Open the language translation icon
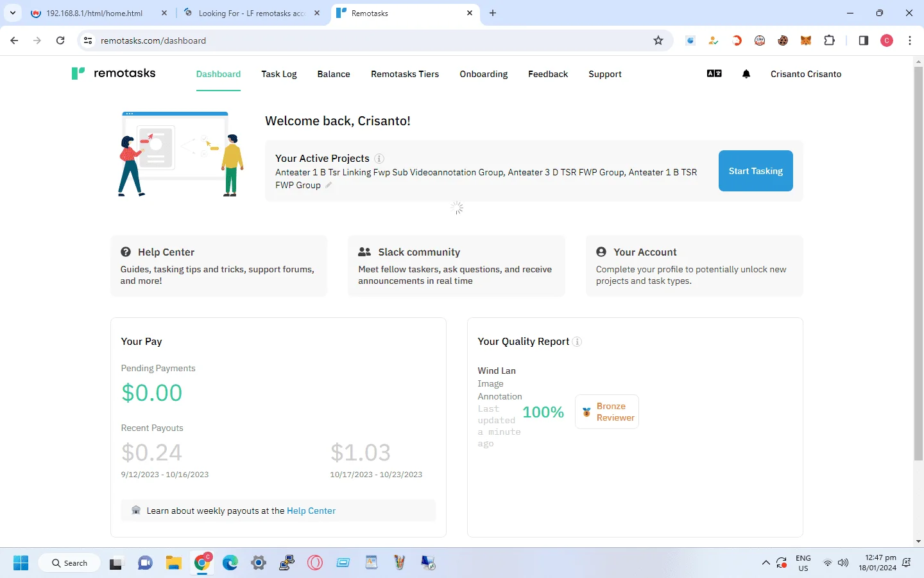Screen dimensions: 924x578 [x=714, y=74]
